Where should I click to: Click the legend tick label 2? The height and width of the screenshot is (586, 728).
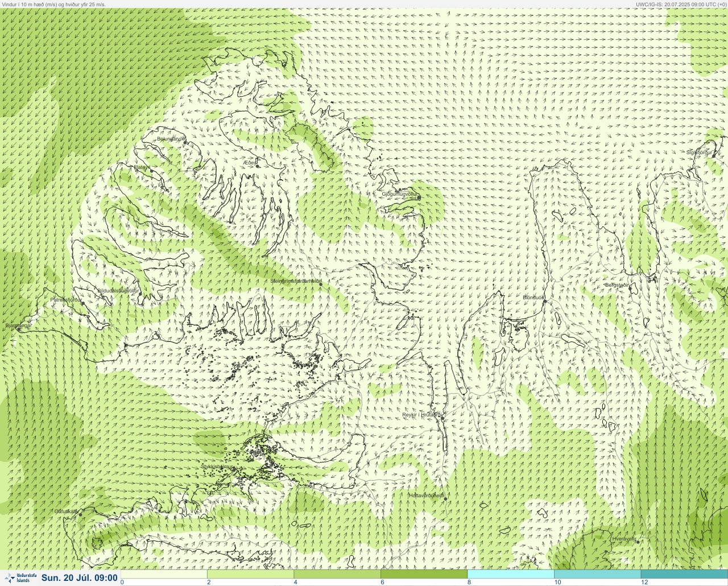[x=209, y=582]
